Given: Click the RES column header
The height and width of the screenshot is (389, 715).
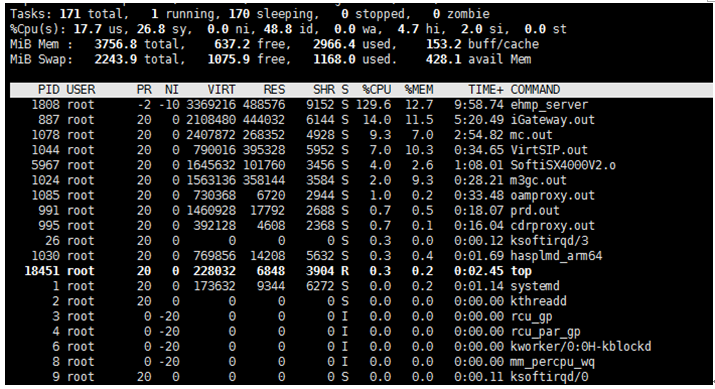Looking at the screenshot, I should coord(274,89).
